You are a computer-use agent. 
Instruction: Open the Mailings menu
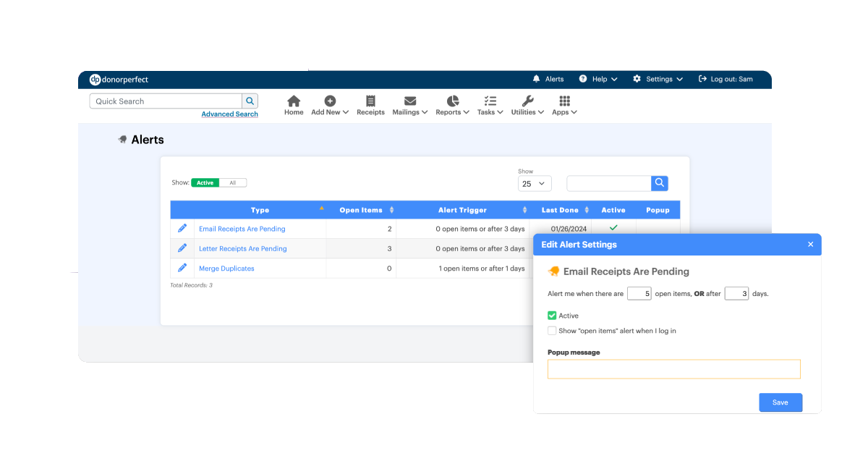pyautogui.click(x=409, y=106)
